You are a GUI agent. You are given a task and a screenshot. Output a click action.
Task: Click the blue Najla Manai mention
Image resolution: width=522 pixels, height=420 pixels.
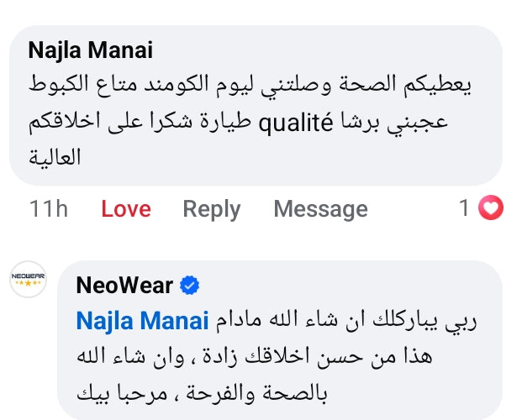pos(142,321)
